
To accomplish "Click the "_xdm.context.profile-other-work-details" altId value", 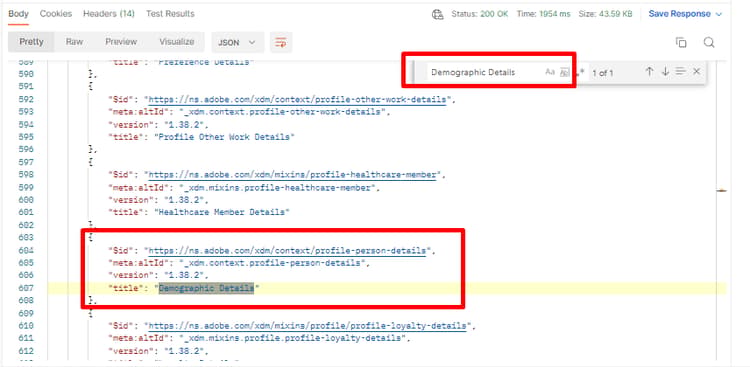I will point(282,112).
